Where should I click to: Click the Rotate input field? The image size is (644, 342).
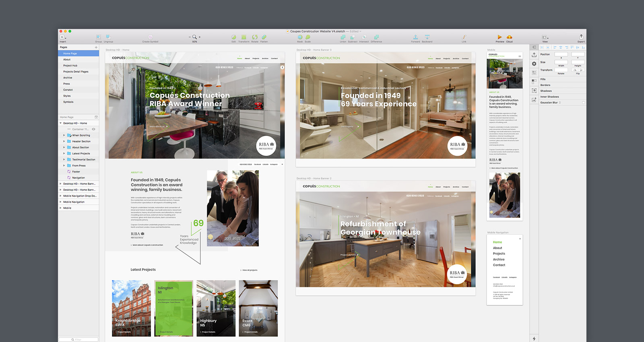coord(561,70)
